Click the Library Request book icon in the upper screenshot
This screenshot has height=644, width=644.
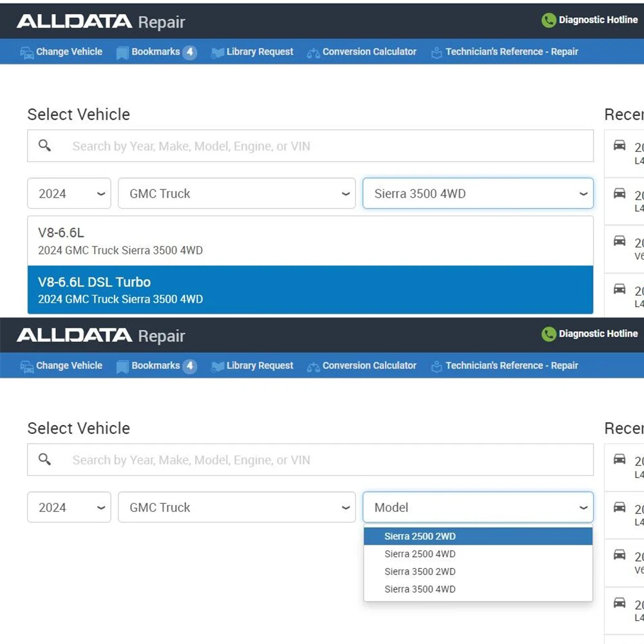pos(217,53)
